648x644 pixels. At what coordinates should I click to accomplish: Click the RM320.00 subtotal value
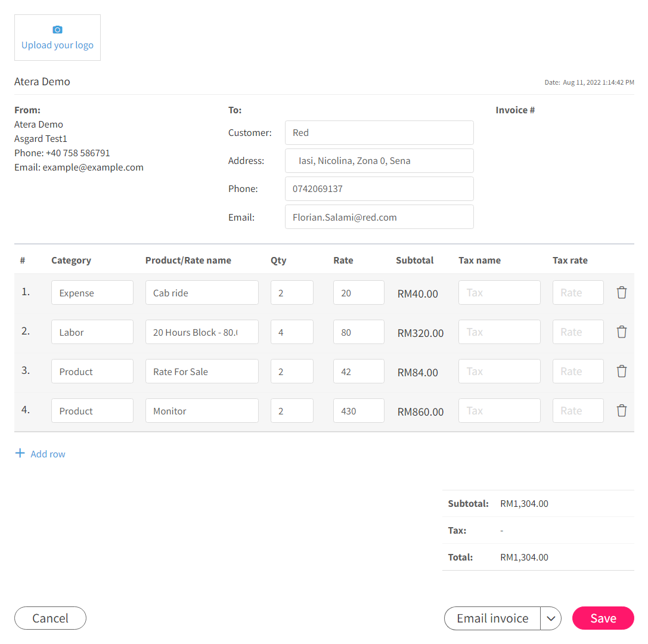tap(420, 333)
